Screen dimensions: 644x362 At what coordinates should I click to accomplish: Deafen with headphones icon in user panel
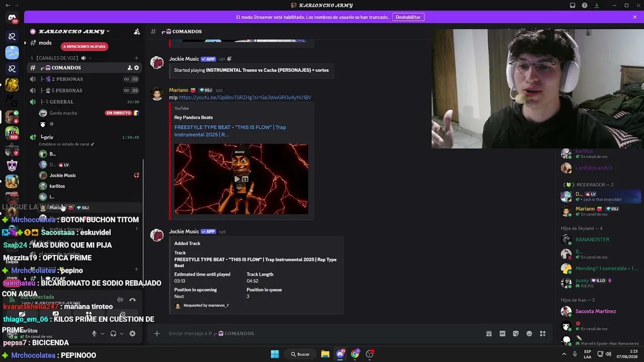[x=113, y=333]
